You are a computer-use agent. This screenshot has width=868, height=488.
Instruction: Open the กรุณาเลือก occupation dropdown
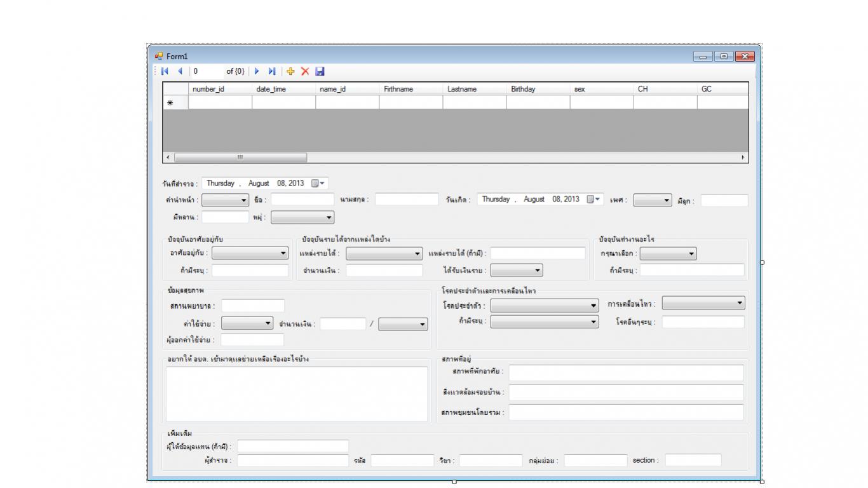[x=668, y=254]
